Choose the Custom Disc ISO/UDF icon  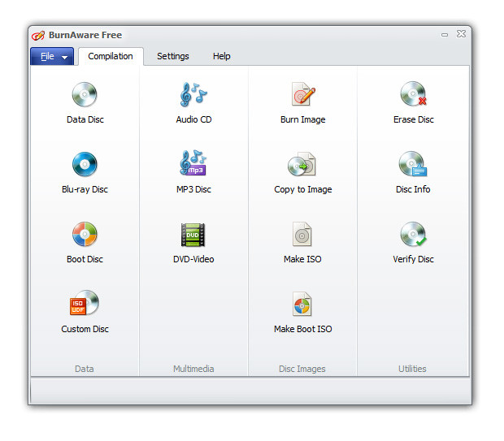85,303
